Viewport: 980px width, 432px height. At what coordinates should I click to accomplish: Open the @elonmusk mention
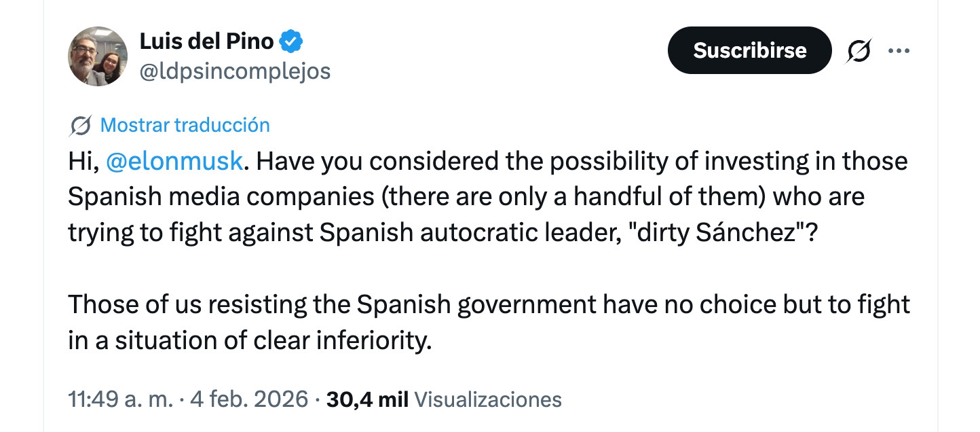click(x=175, y=162)
